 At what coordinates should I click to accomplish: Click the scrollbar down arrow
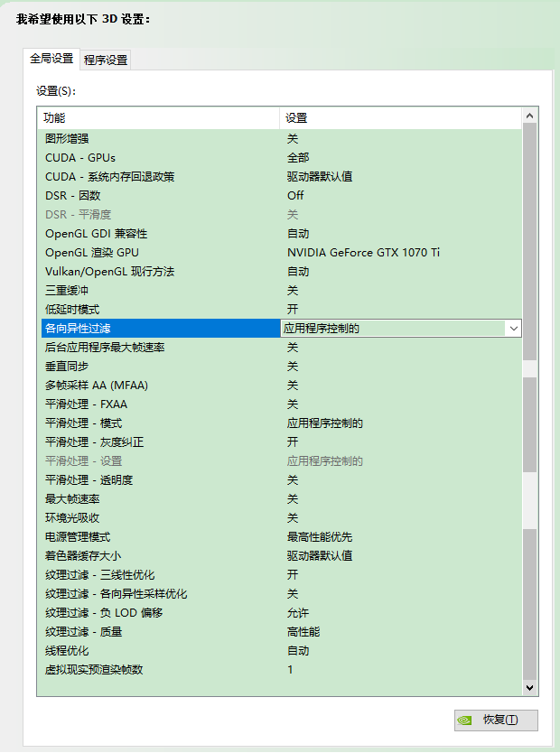pos(530,688)
